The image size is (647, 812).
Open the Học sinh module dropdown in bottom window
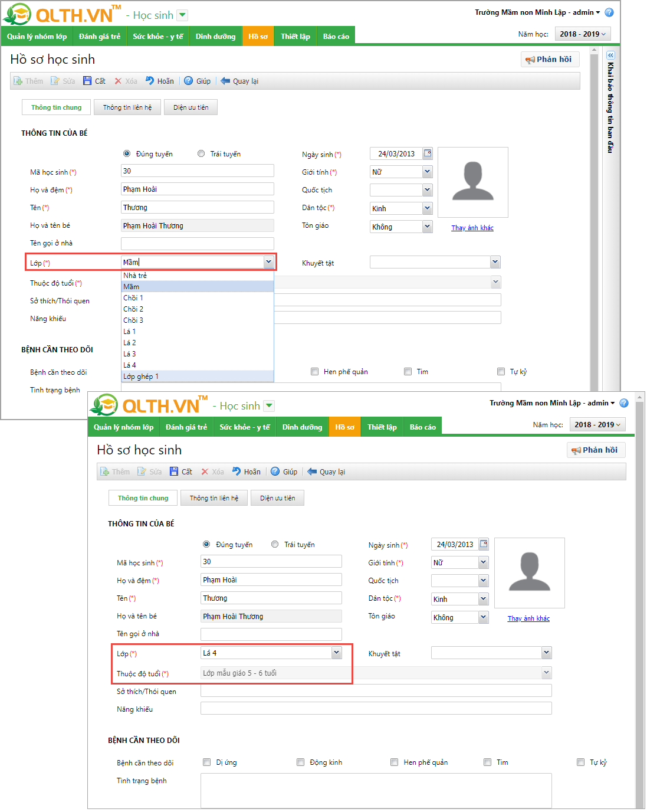pyautogui.click(x=269, y=405)
